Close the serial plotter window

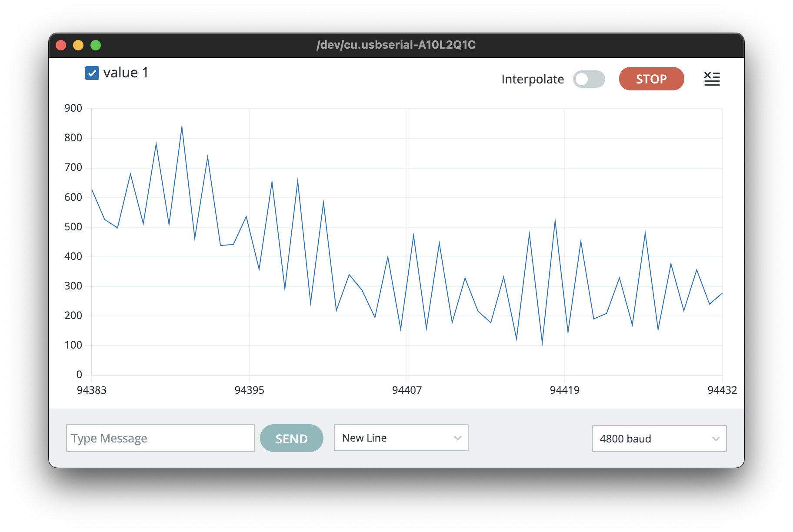[x=61, y=45]
